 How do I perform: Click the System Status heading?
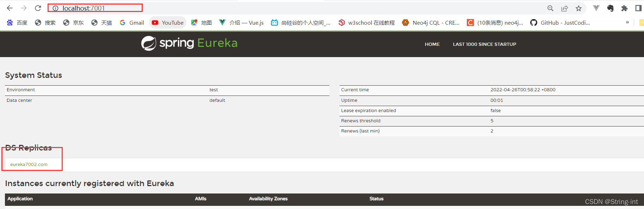pos(33,75)
